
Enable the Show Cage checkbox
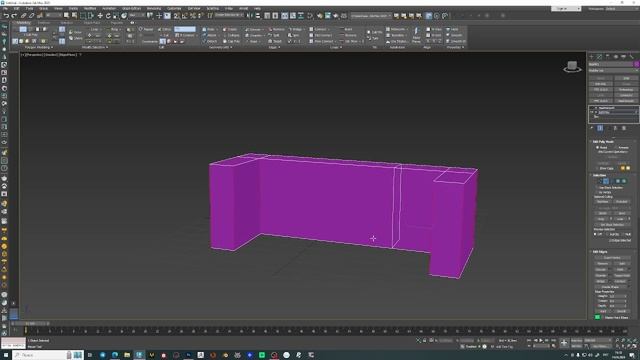(597, 168)
